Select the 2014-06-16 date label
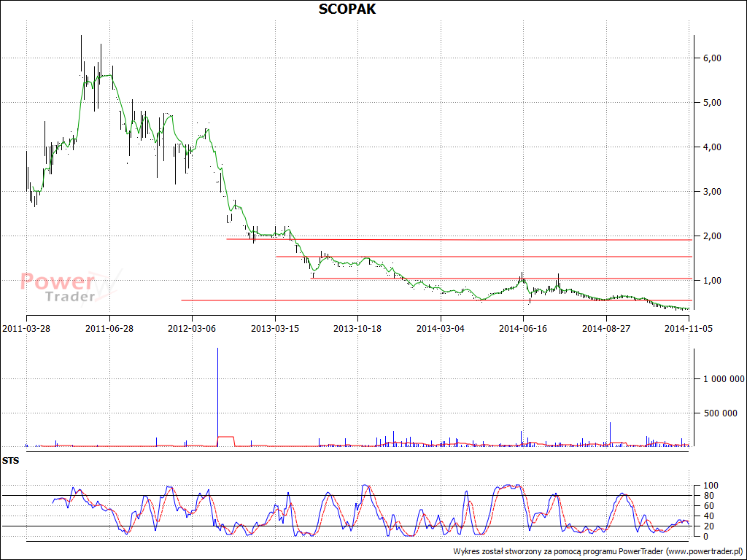Image resolution: width=747 pixels, height=560 pixels. [x=522, y=329]
